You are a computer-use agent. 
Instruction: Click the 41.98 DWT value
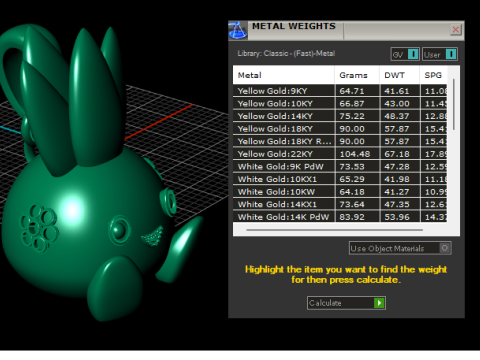tap(397, 179)
